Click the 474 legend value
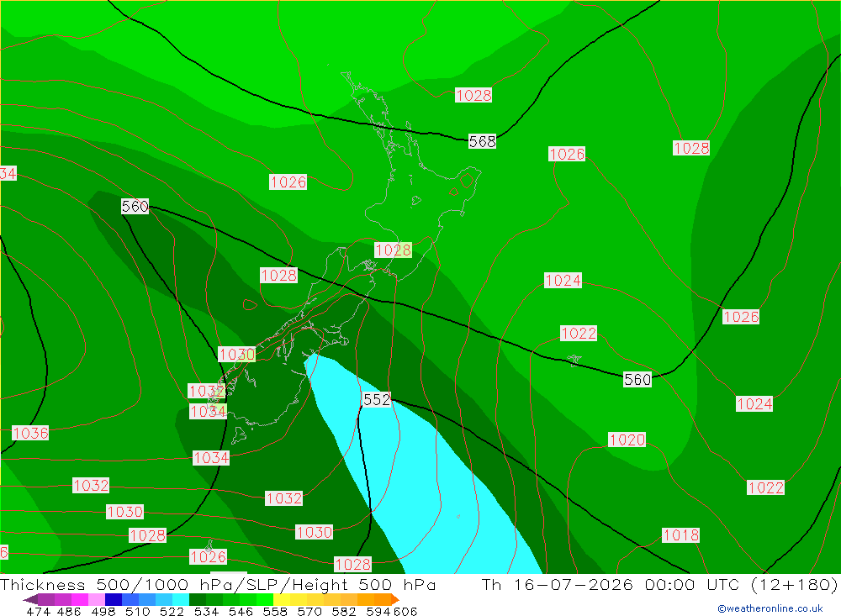Image resolution: width=841 pixels, height=616 pixels. [x=38, y=612]
